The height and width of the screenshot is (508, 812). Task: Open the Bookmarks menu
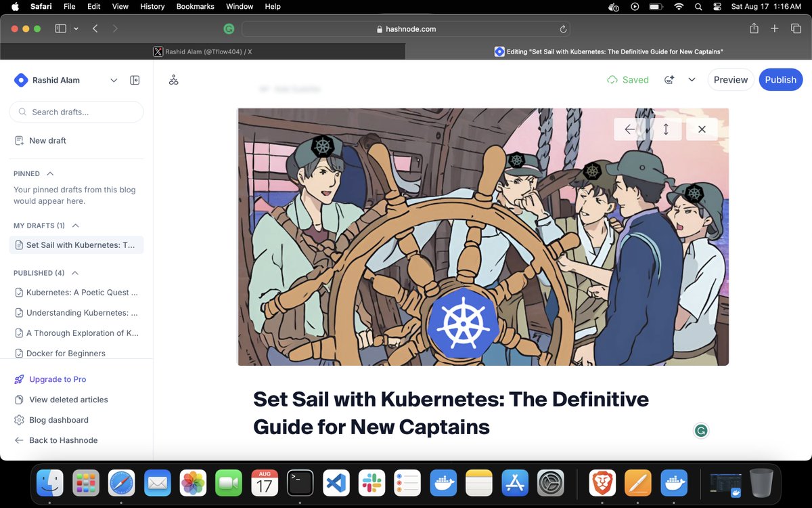[x=195, y=6]
